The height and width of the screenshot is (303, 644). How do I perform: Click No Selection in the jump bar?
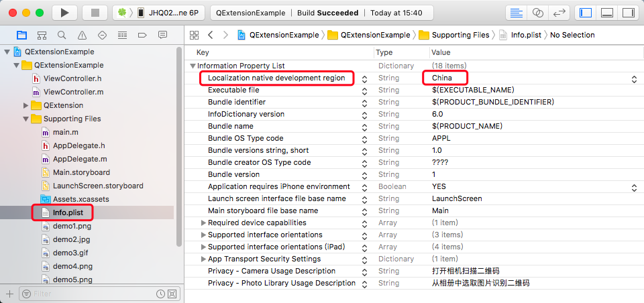[x=572, y=35]
